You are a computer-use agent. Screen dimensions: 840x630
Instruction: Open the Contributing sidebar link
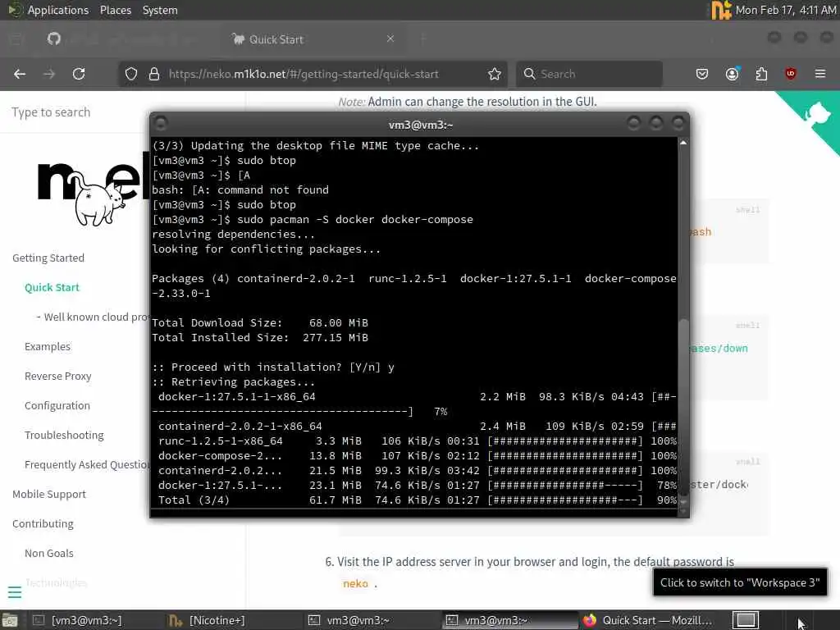(x=43, y=523)
